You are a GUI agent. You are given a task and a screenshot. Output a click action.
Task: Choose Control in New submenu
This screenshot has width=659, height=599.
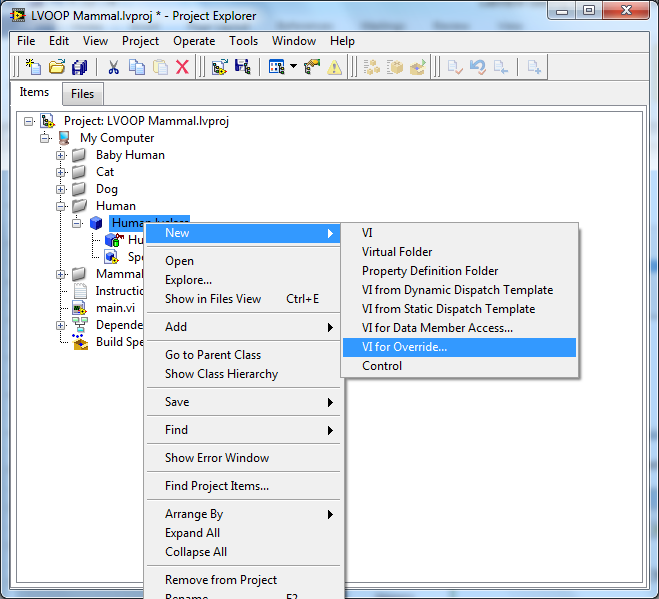[459, 366]
